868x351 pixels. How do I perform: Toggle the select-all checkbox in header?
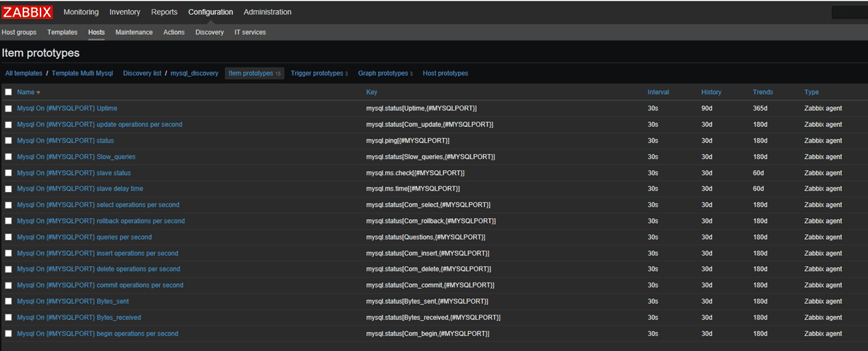(x=8, y=92)
